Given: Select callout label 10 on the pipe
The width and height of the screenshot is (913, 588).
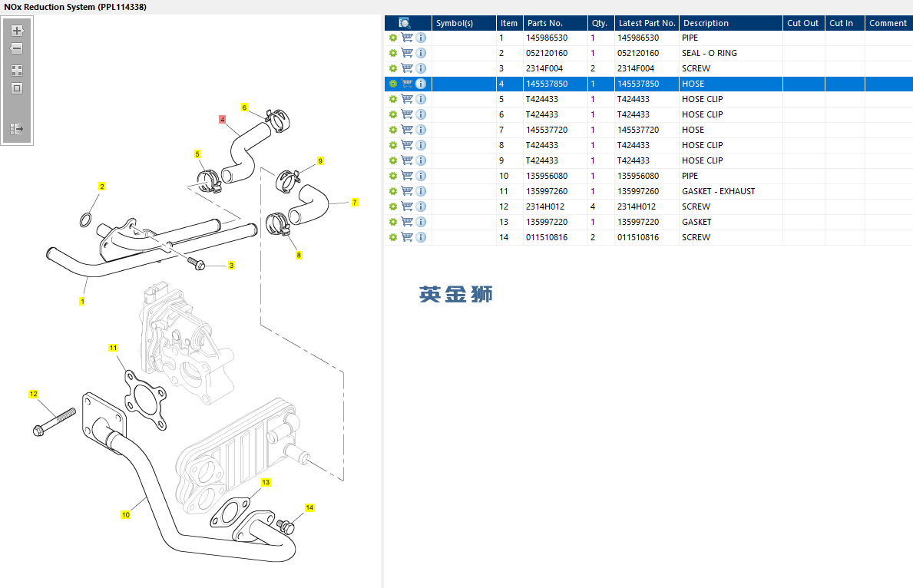Looking at the screenshot, I should (126, 514).
